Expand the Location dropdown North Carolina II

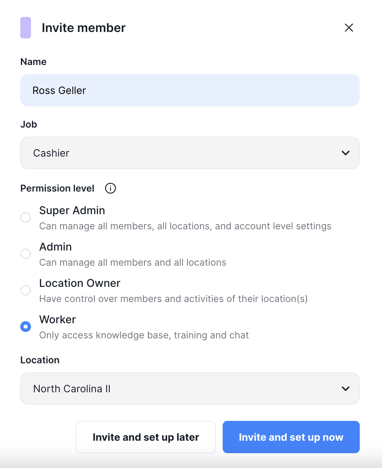[x=190, y=389]
